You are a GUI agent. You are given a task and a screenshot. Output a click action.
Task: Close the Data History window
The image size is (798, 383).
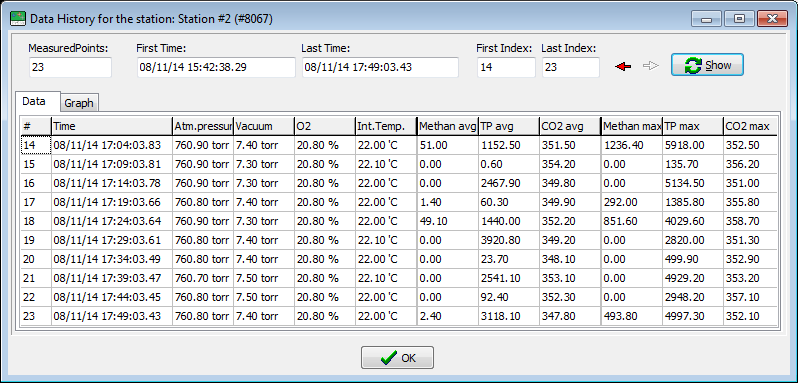(772, 19)
